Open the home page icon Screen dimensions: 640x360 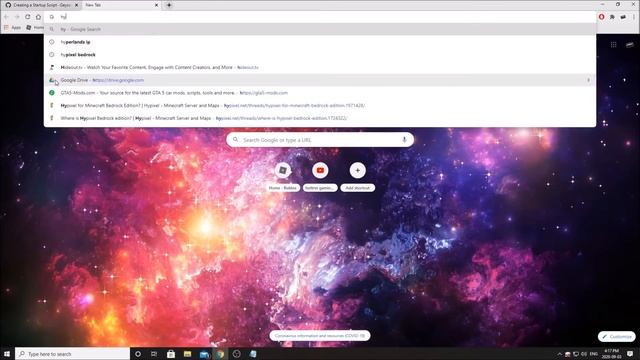(x=38, y=17)
